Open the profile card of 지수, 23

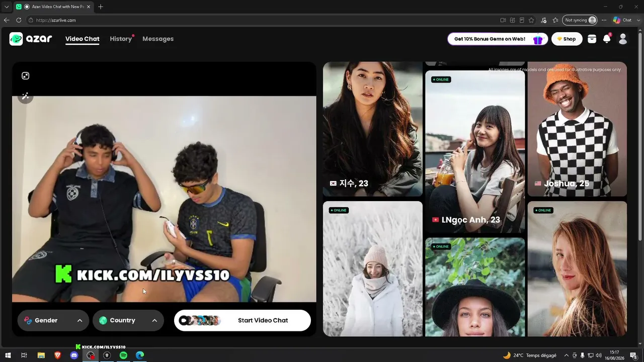click(373, 129)
